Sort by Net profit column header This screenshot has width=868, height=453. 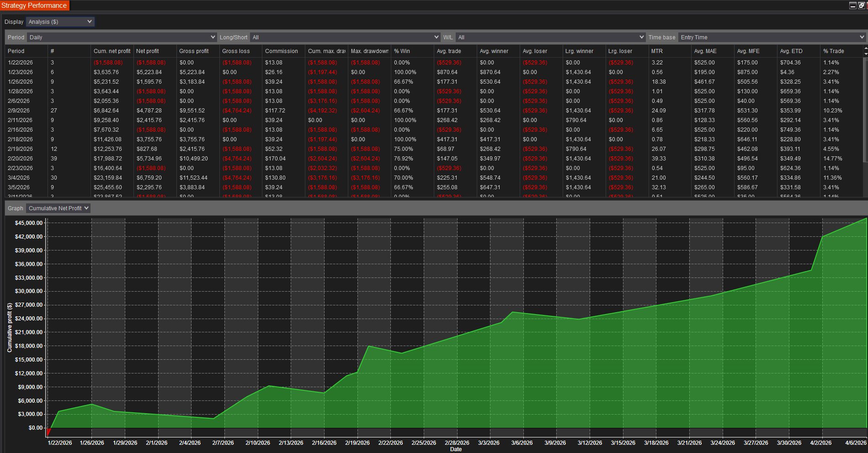point(155,51)
